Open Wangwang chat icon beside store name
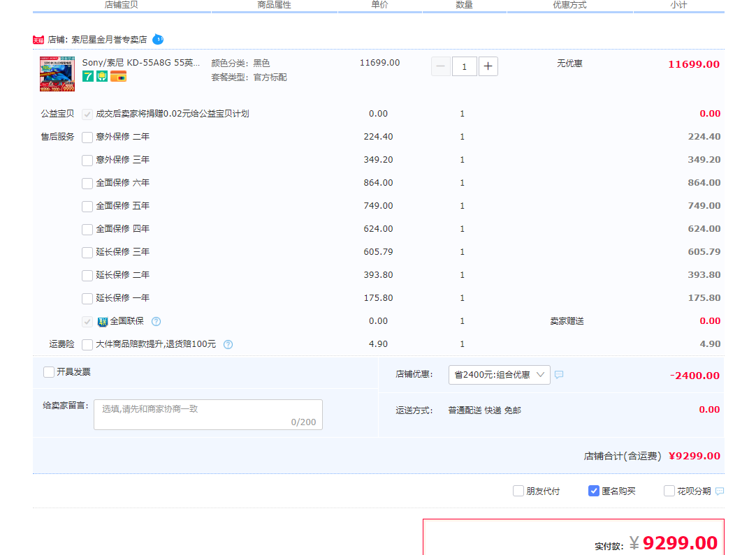The width and height of the screenshot is (756, 555). 158,40
